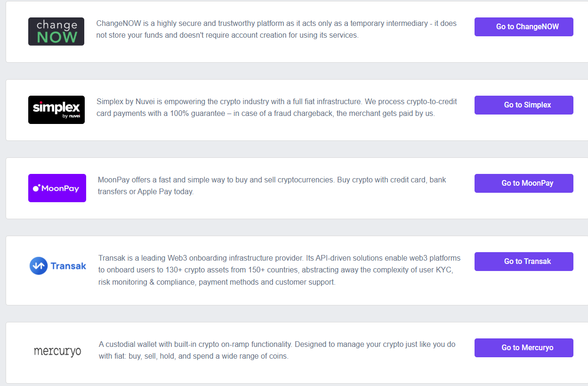The image size is (588, 386).
Task: Click the Transak wordmark text
Action: point(69,266)
